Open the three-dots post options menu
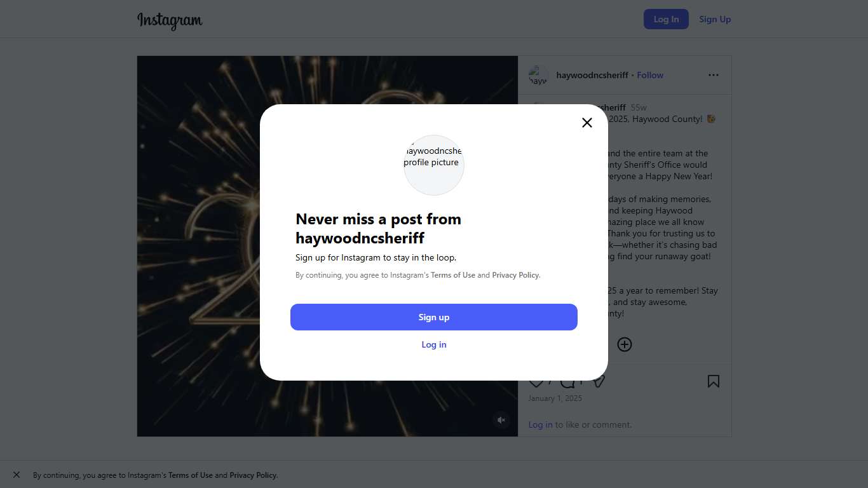Viewport: 868px width, 488px height. 714,75
